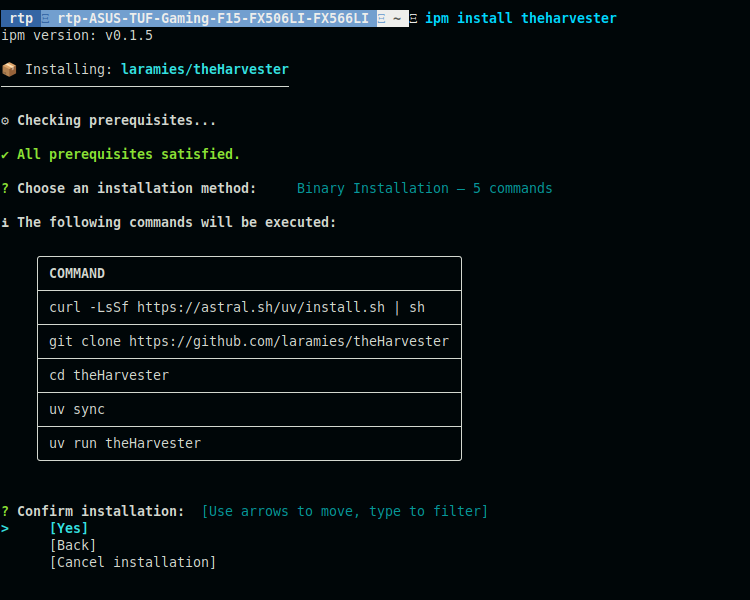This screenshot has width=750, height=600.
Task: Click the rtp user segment in prompt
Action: (x=21, y=19)
